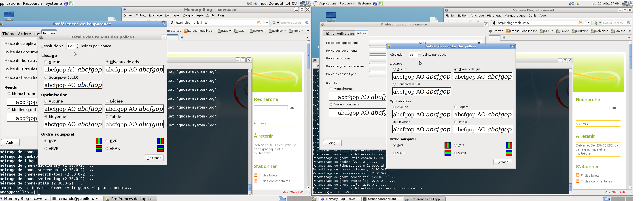Switch to the Arrière-plan tab in the right Préférences
The height and width of the screenshot is (201, 644).
(x=345, y=33)
